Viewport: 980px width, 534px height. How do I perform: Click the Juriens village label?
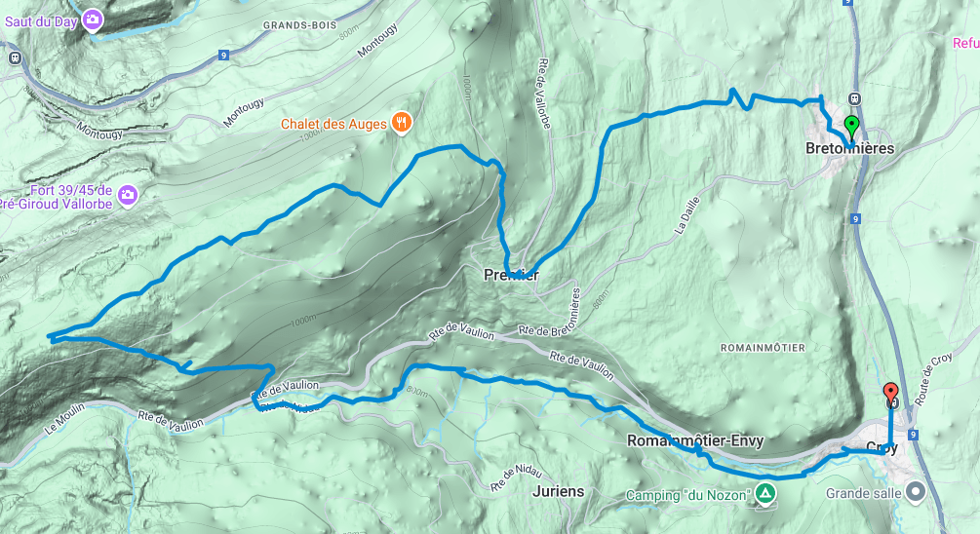pos(558,491)
